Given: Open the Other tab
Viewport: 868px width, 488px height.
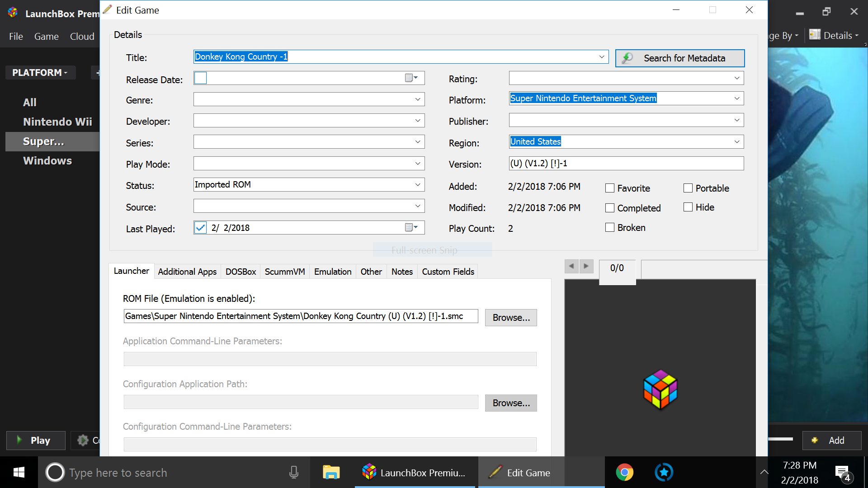Looking at the screenshot, I should [371, 272].
